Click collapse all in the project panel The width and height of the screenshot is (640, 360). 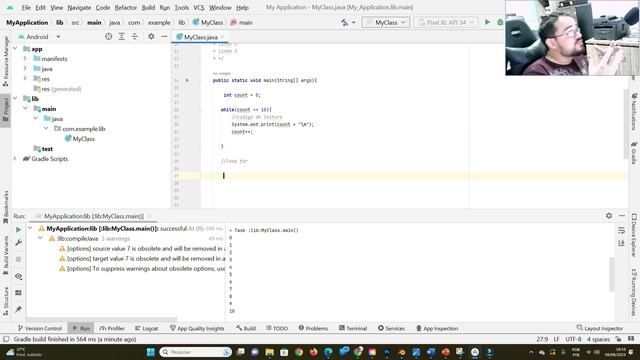click(135, 37)
